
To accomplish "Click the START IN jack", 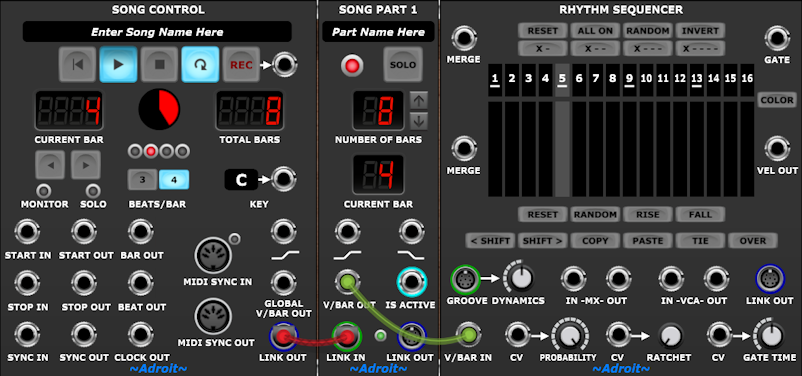I will coord(28,232).
